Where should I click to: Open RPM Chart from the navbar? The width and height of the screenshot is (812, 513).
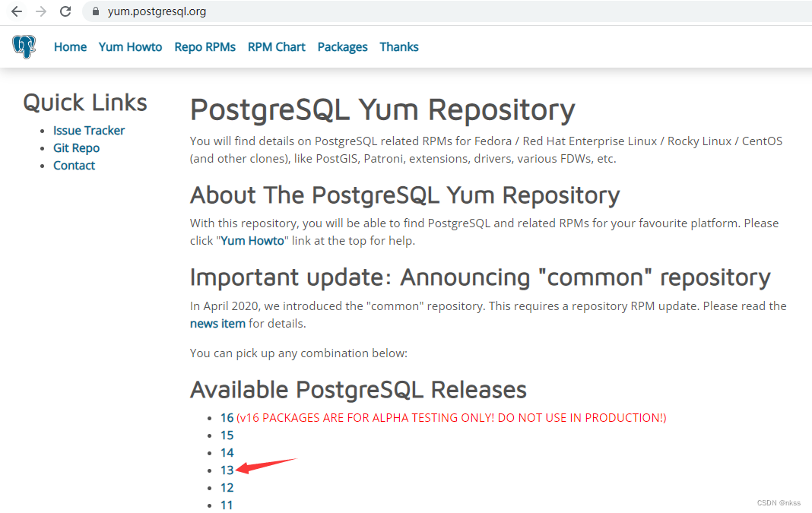tap(277, 47)
